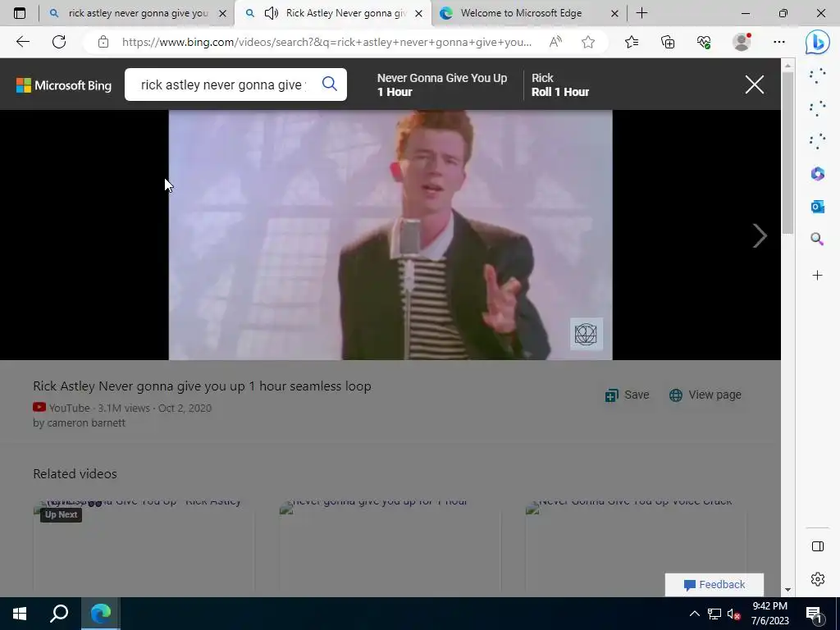The image size is (840, 630).
Task: Open the Bing chat sidebar button
Action: [818, 43]
